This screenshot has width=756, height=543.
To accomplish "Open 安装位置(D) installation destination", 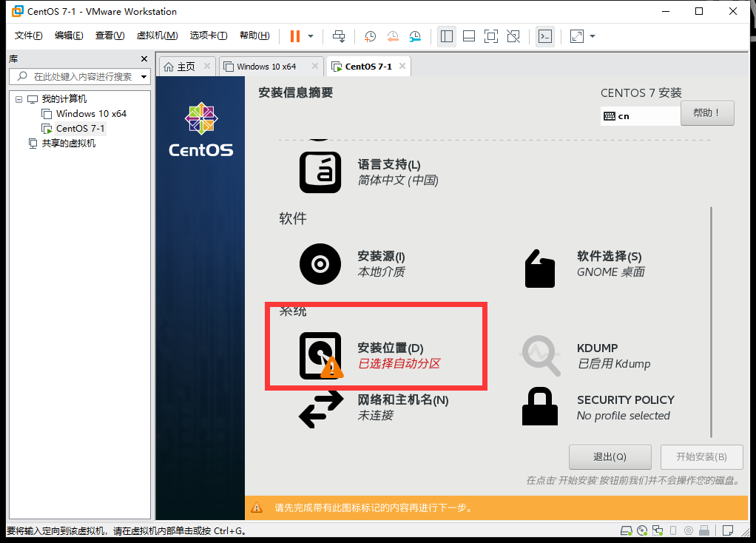I will click(369, 355).
